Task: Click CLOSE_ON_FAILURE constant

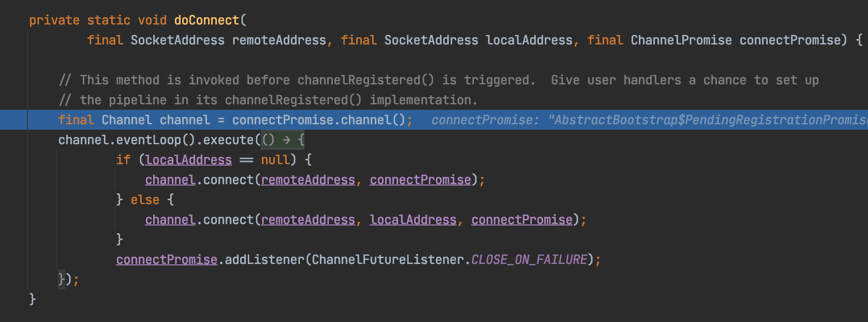Action: pyautogui.click(x=529, y=260)
